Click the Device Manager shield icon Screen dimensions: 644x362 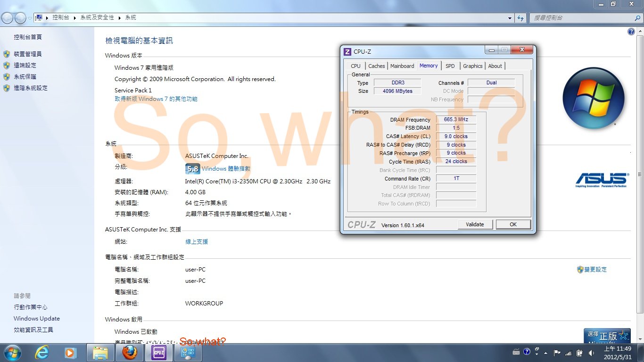[x=7, y=54]
